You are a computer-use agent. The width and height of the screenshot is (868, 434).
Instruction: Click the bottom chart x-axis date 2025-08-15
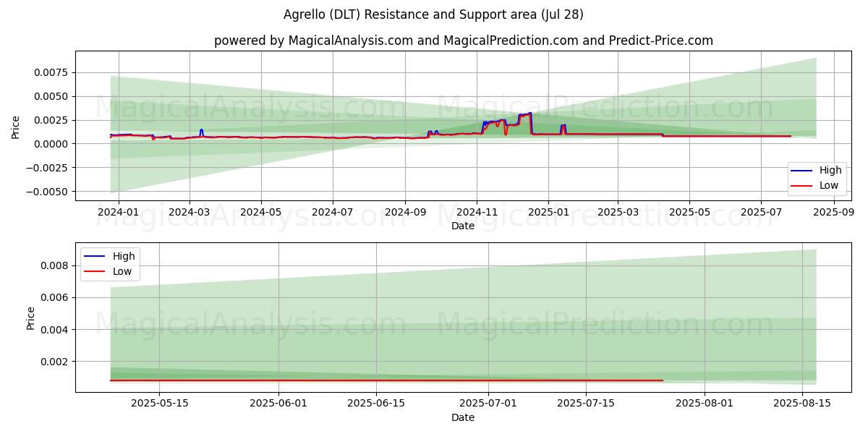802,404
